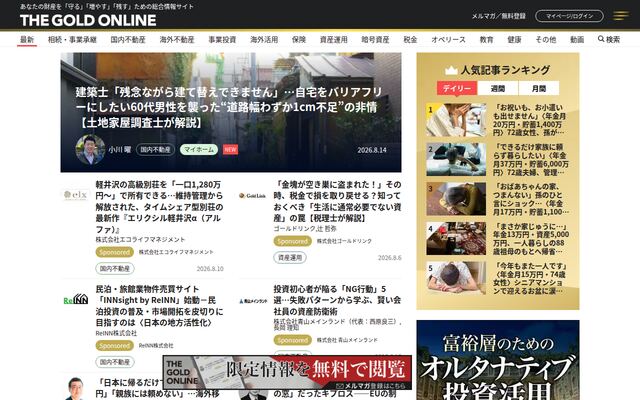Screen dimensions: 640x400
Task: Open article 日本に帰るだけ at bottom
Action: [159, 388]
